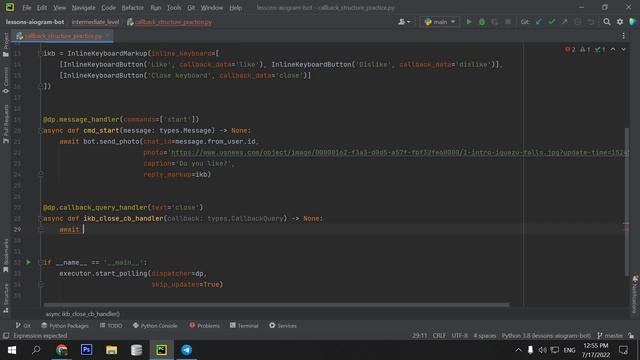Screen dimensions: 640x360
Task: Open the View menu
Action: [59, 8]
